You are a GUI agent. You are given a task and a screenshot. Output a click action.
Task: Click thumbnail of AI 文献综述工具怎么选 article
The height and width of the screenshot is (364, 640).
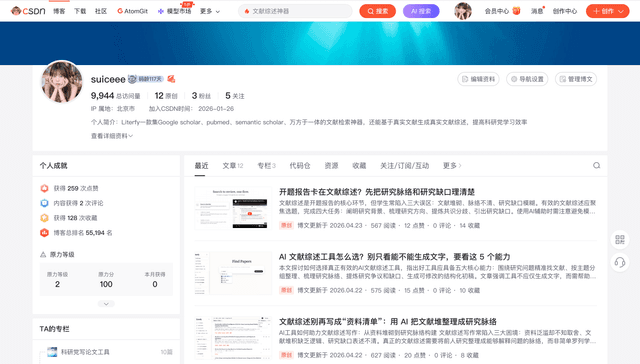point(233,273)
